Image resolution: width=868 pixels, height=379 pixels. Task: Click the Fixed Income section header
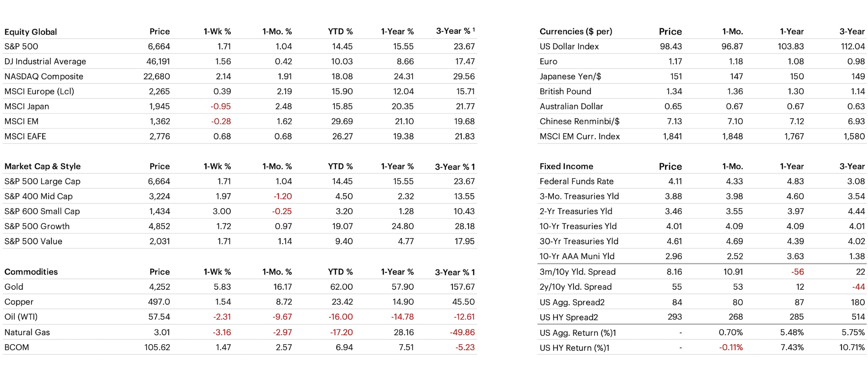point(566,166)
